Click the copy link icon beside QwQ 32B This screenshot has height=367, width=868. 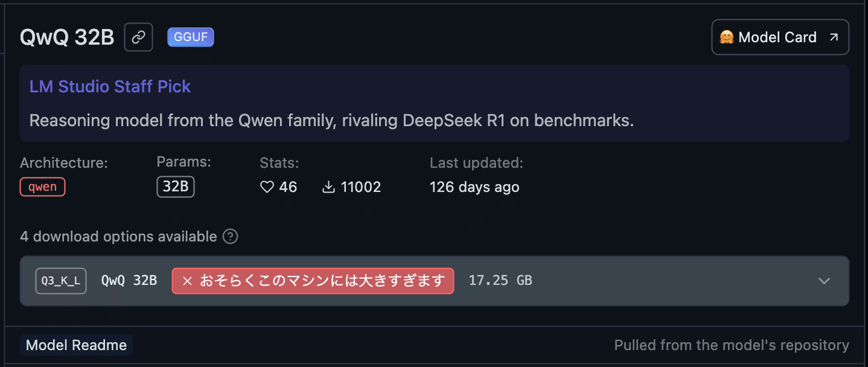pos(139,37)
